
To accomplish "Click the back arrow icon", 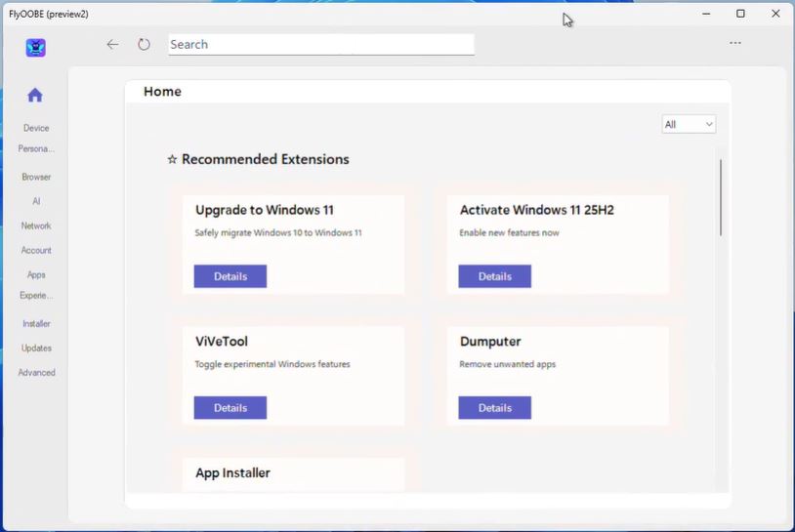I will point(112,44).
